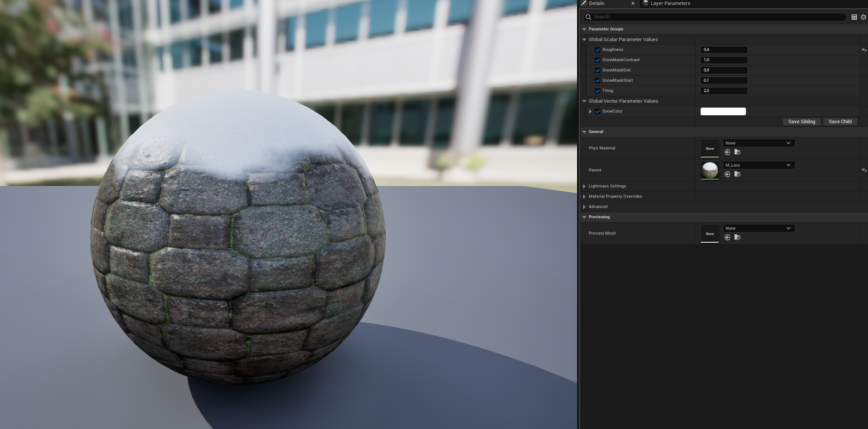This screenshot has width=868, height=429.
Task: Focus the Details search field
Action: (x=714, y=17)
